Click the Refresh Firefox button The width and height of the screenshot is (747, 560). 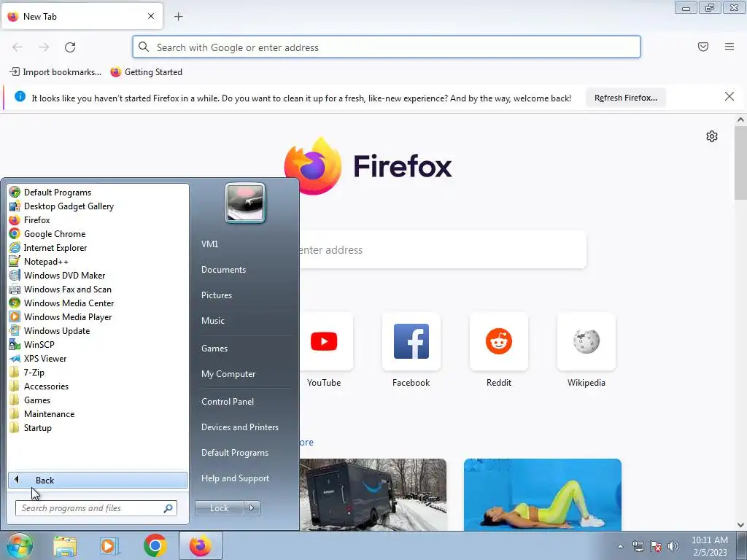pyautogui.click(x=625, y=98)
